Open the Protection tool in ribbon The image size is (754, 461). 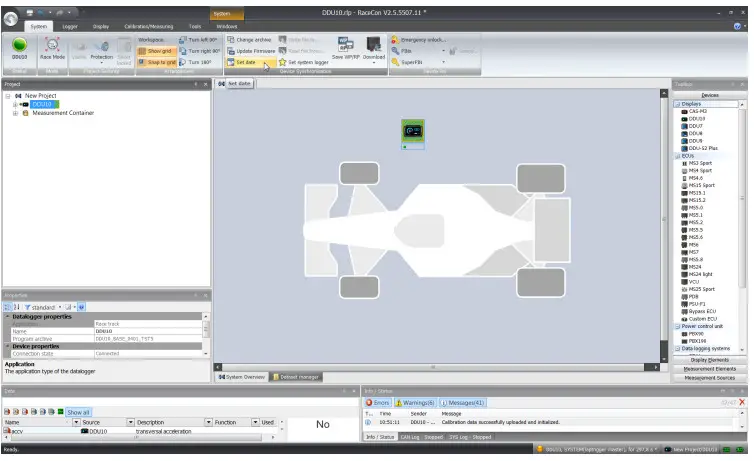click(x=101, y=50)
